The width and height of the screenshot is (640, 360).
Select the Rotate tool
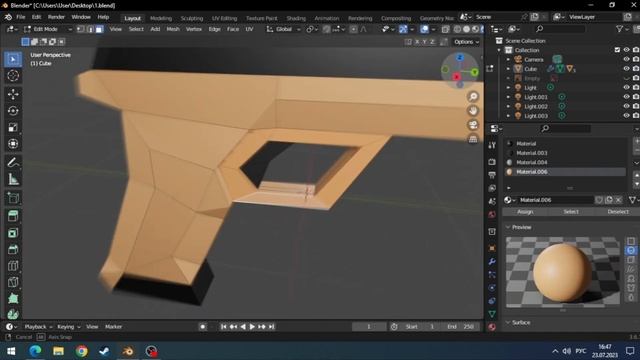(13, 111)
